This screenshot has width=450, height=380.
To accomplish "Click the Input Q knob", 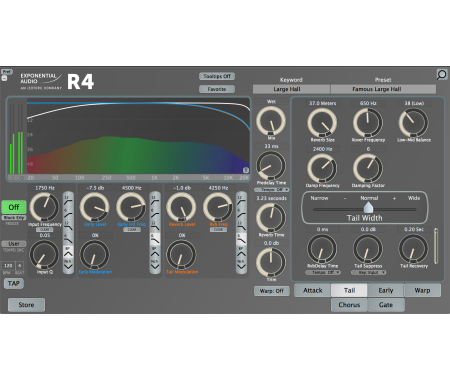I will click(x=44, y=255).
